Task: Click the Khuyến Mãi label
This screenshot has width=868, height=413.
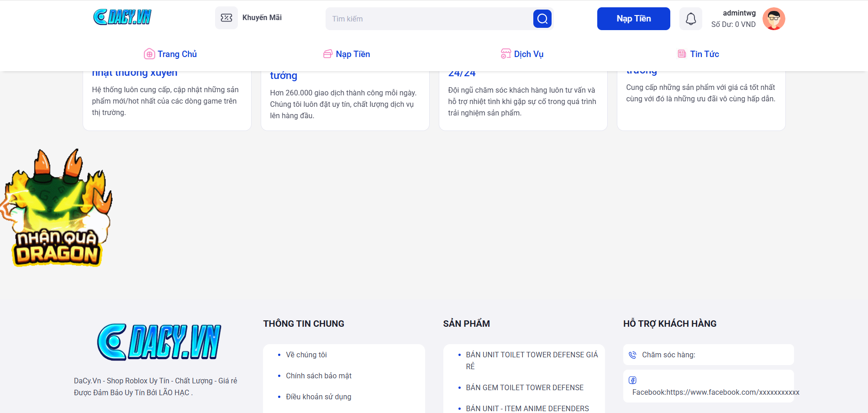Action: [x=262, y=18]
